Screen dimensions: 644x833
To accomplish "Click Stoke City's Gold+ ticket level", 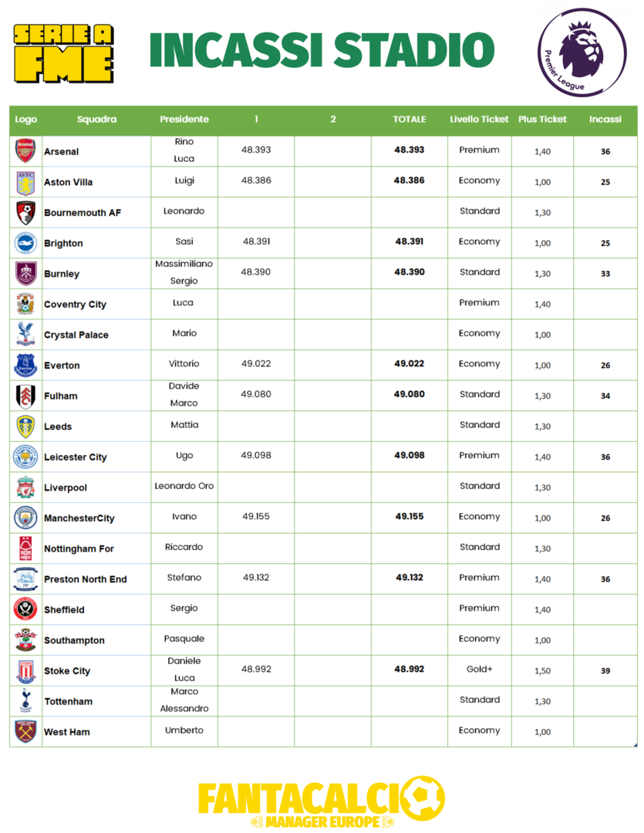I will pos(479,669).
